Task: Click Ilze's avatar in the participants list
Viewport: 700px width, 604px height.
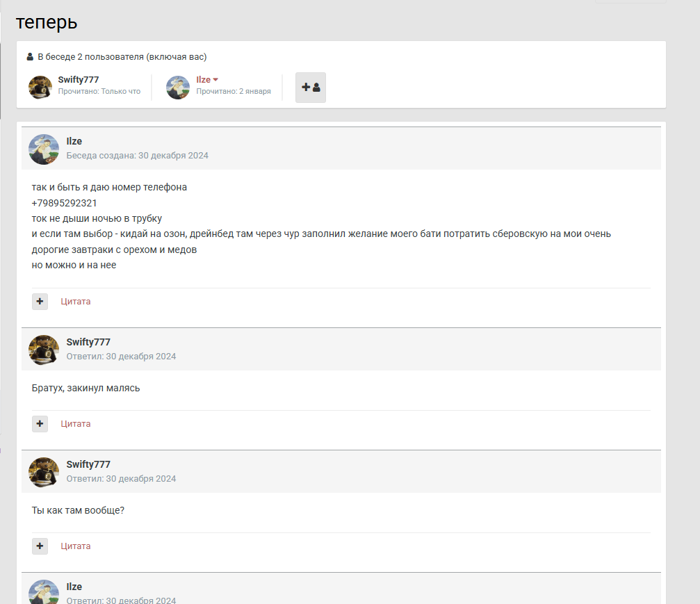Action: [178, 88]
